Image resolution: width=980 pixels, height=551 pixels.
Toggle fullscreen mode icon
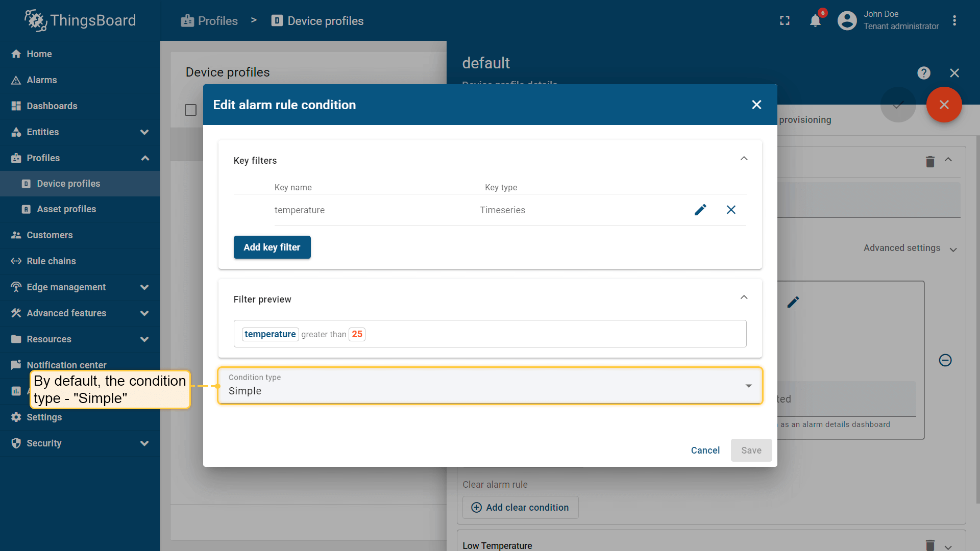coord(785,21)
